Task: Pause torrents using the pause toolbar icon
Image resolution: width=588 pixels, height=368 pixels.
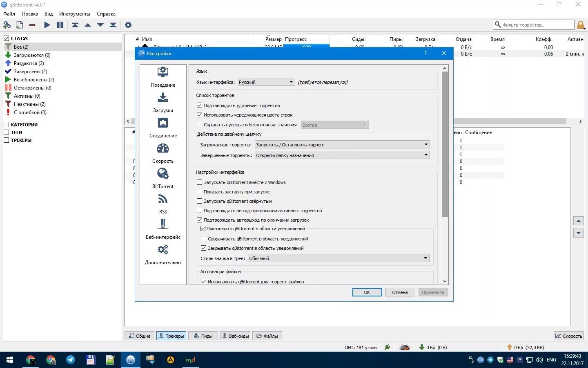Action: click(60, 25)
